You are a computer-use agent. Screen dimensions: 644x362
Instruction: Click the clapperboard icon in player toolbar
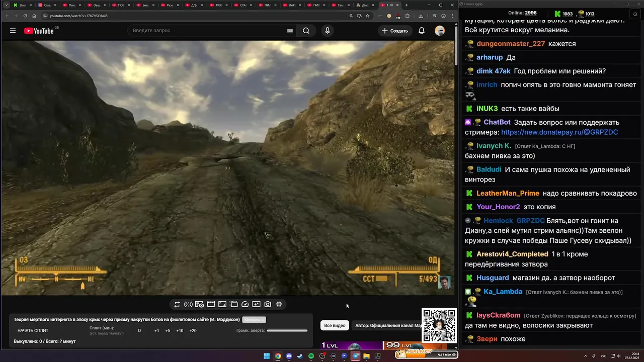point(211,304)
